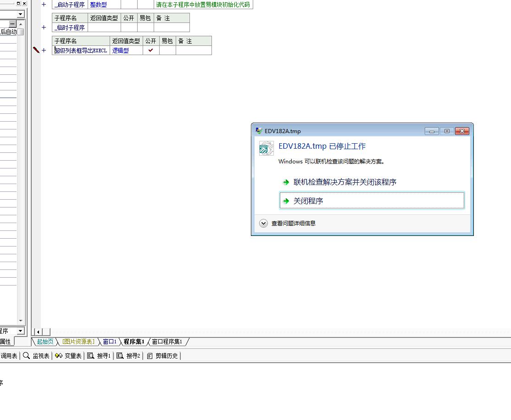Viewport: 511px width, 420px height.
Task: Open the 搜寻2 search results icon
Action: [120, 356]
